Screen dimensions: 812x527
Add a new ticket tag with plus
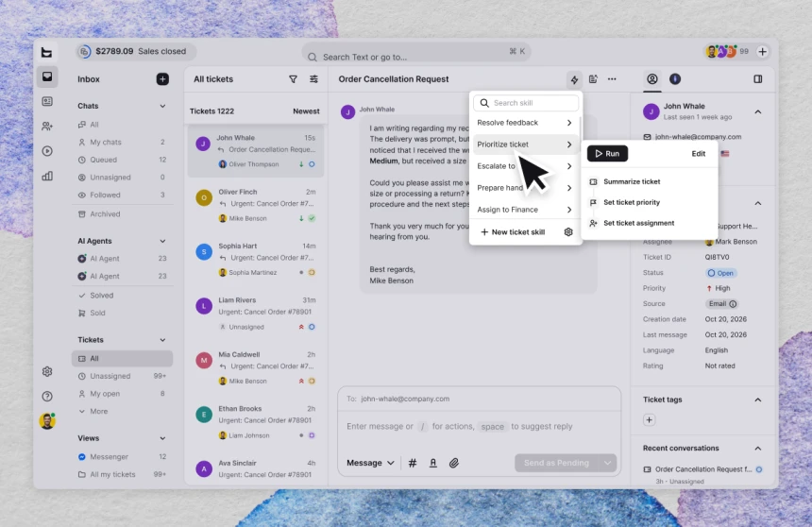[649, 419]
